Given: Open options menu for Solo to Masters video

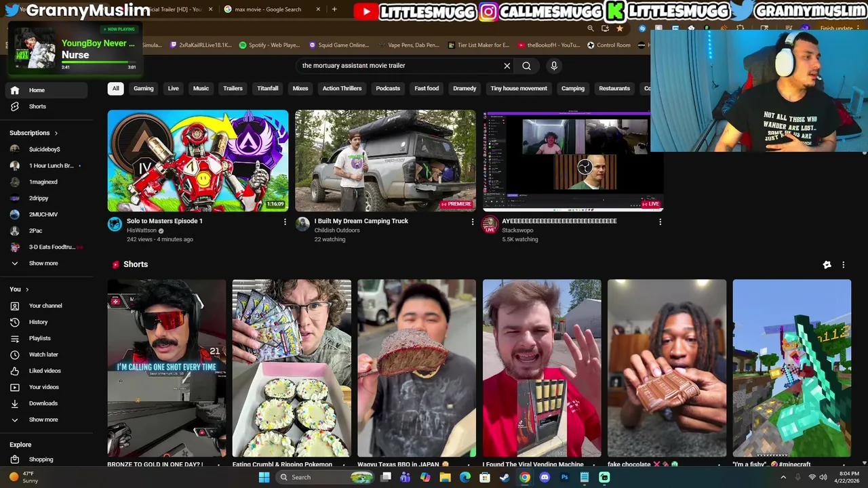Looking at the screenshot, I should click(285, 222).
